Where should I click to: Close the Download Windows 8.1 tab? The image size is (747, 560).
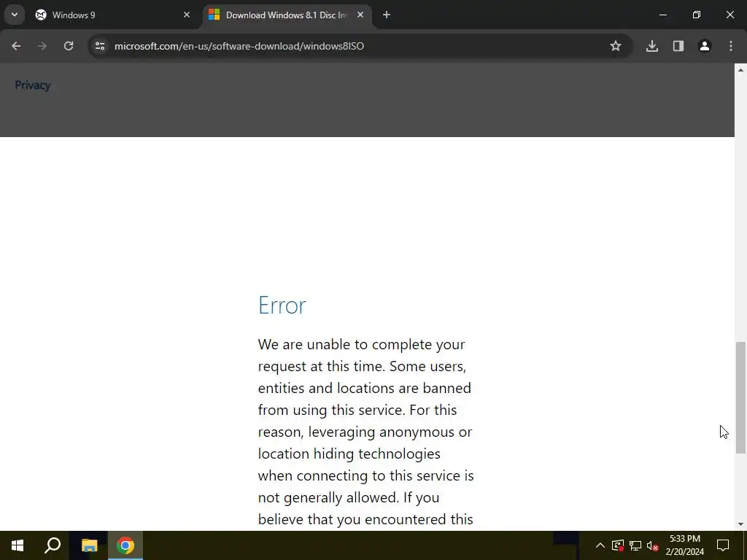pyautogui.click(x=360, y=15)
